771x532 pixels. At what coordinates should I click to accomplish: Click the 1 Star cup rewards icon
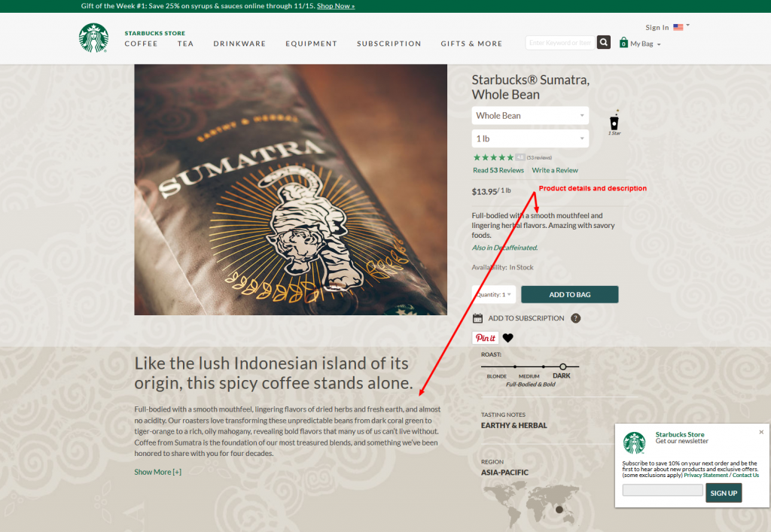click(x=614, y=123)
